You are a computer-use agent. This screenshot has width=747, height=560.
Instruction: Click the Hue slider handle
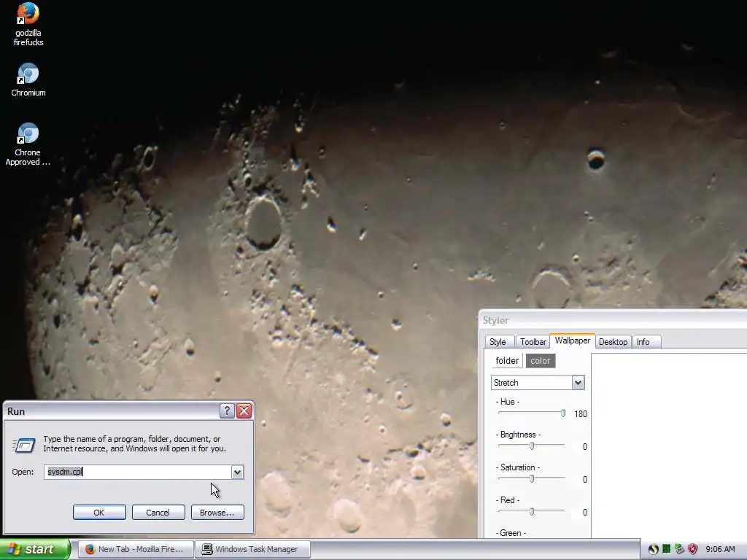[x=563, y=413]
